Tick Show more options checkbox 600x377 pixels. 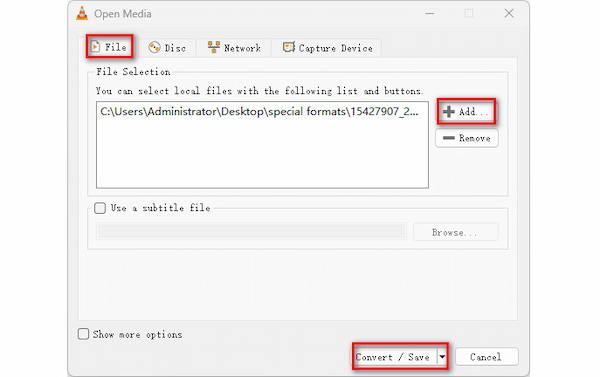tap(83, 334)
